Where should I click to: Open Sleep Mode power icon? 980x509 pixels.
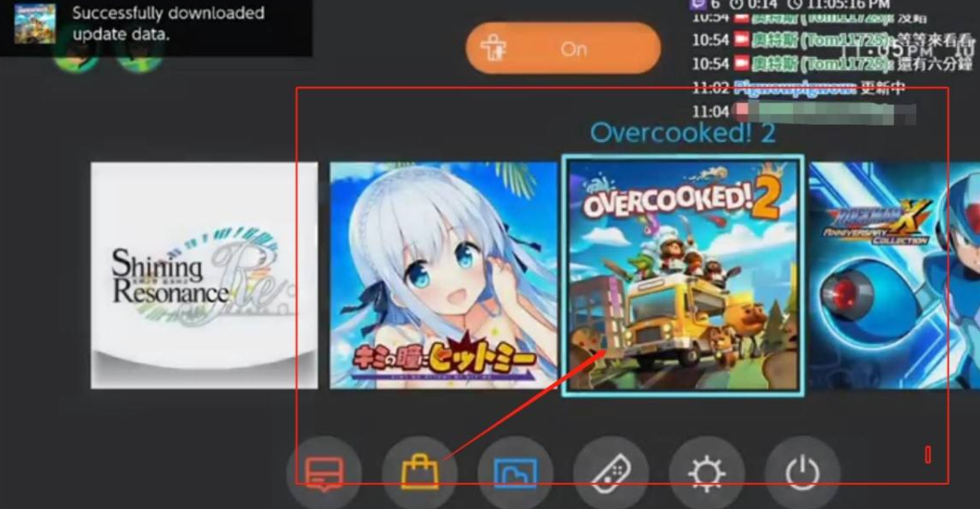tap(802, 473)
